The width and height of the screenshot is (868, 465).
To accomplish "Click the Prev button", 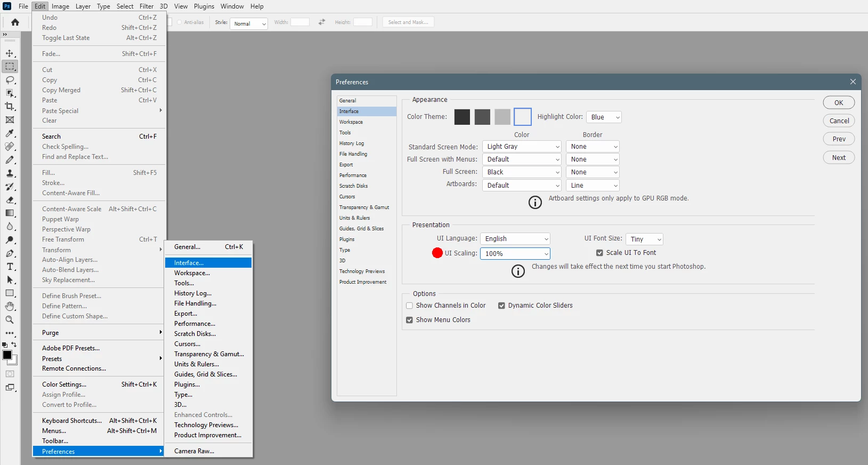I will (839, 139).
